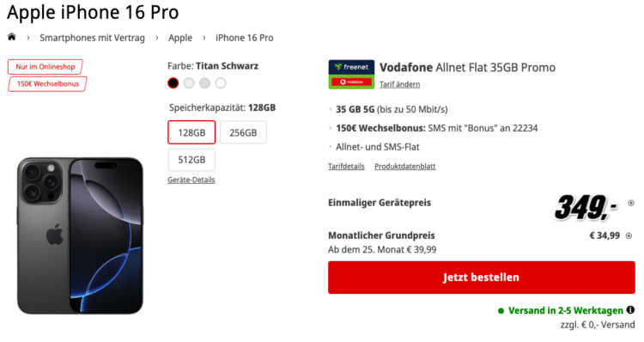This screenshot has width=644, height=342.
Task: Choose the second light titanium color swatch
Action: (189, 83)
